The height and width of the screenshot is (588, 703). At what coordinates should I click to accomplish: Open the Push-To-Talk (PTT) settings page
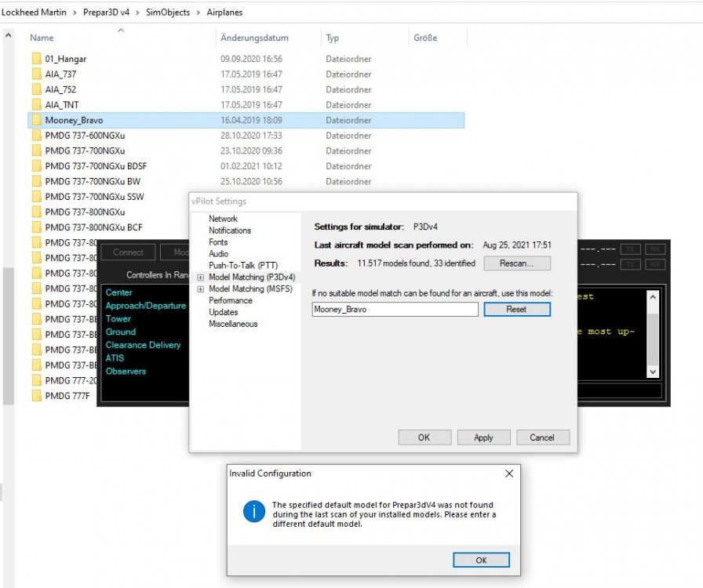243,266
